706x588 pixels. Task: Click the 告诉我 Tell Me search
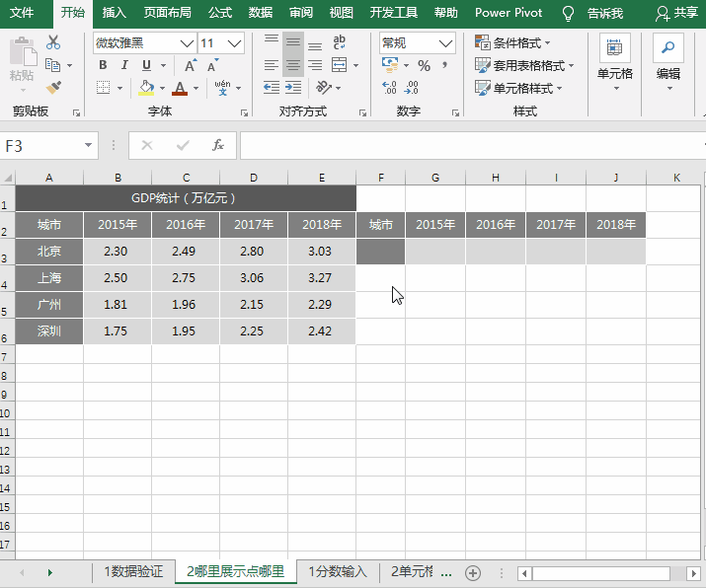(605, 13)
